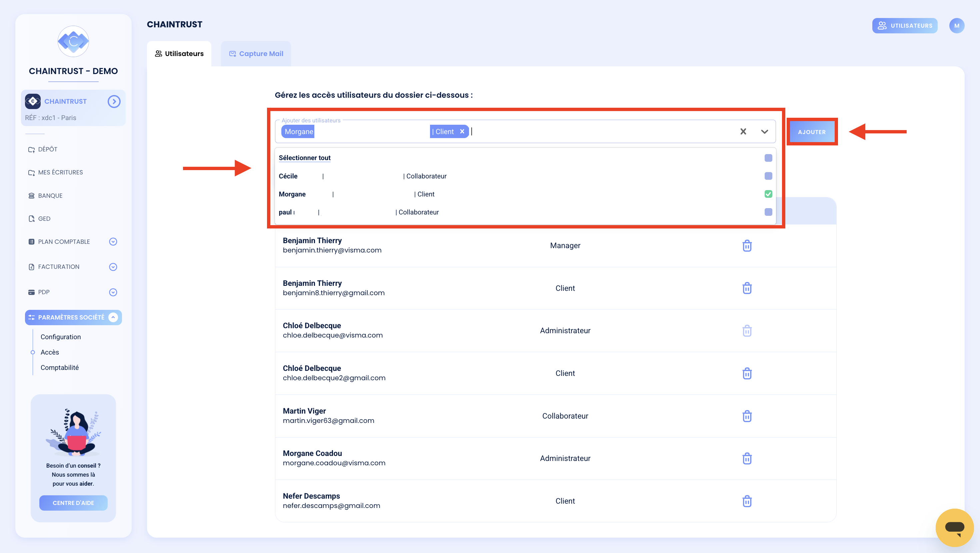Click the AJOUTER button

click(x=811, y=132)
